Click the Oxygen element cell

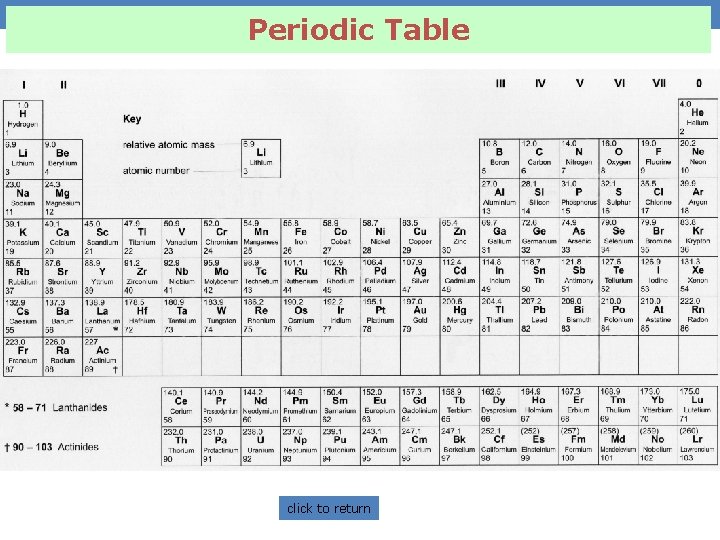tap(619, 158)
